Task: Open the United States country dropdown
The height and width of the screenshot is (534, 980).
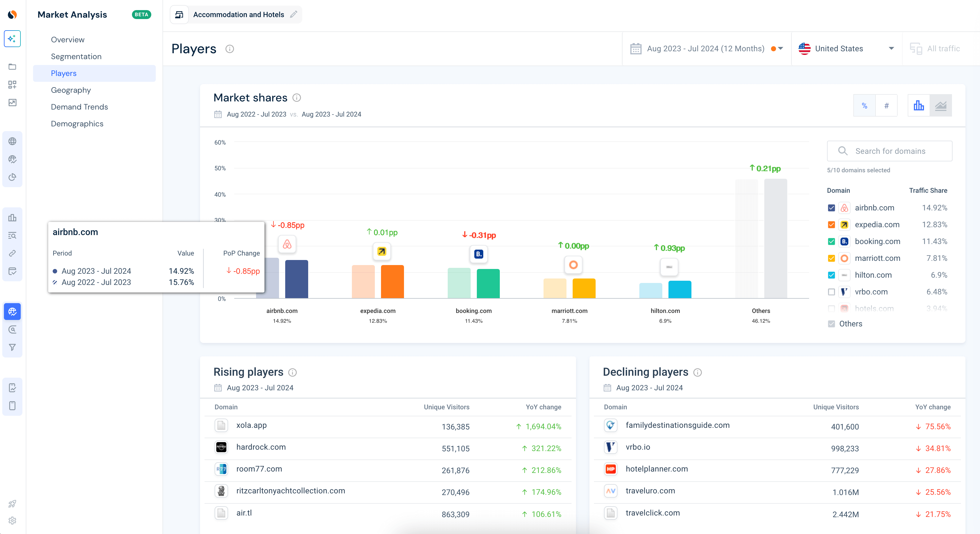Action: (x=846, y=49)
